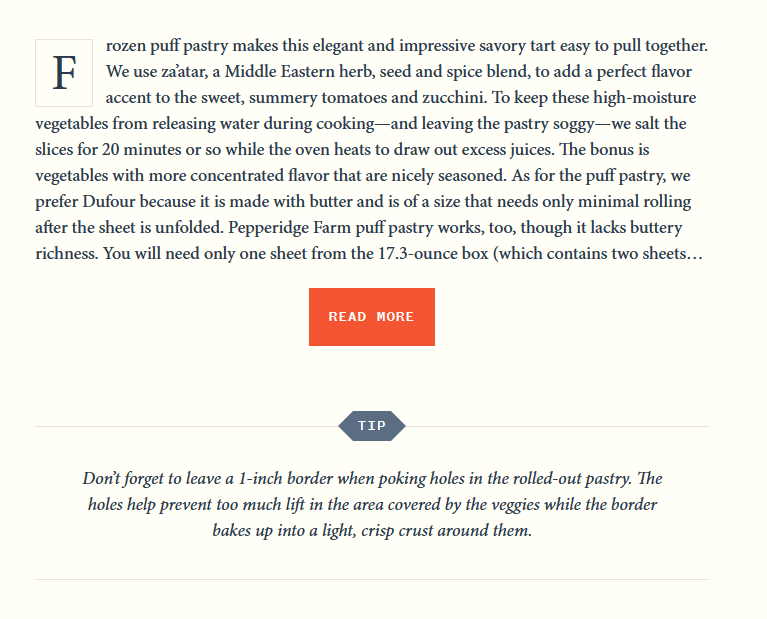Screen dimensions: 767x619
Task: Click the drop cap letter F
Action: click(64, 73)
